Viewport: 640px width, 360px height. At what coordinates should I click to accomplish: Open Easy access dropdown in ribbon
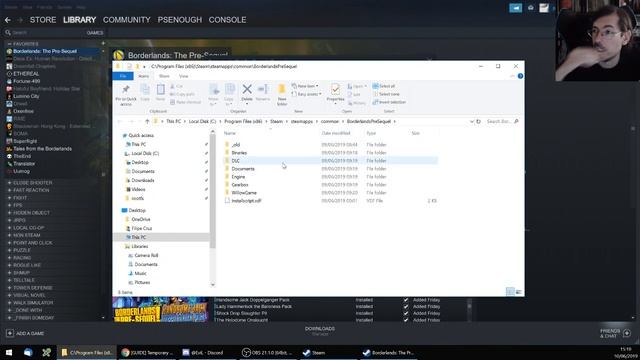point(307,94)
